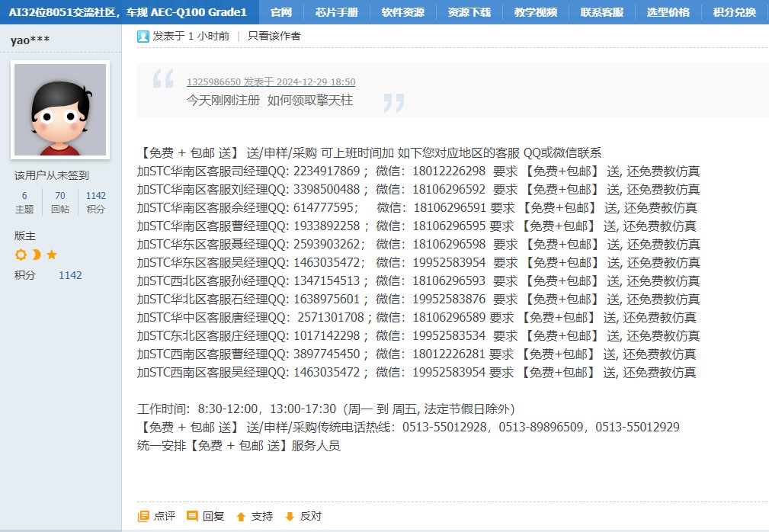Click the 支持 text link
Viewport: 769px width, 532px height.
coord(262,516)
